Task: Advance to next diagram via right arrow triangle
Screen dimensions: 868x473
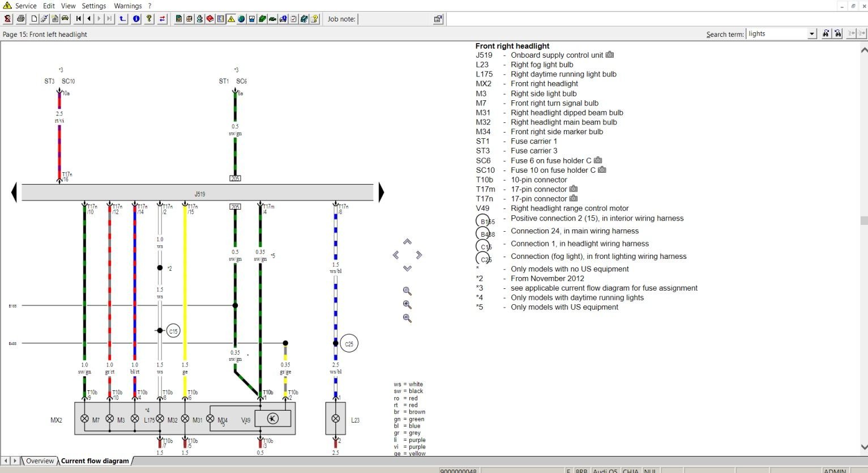Action: click(x=381, y=193)
